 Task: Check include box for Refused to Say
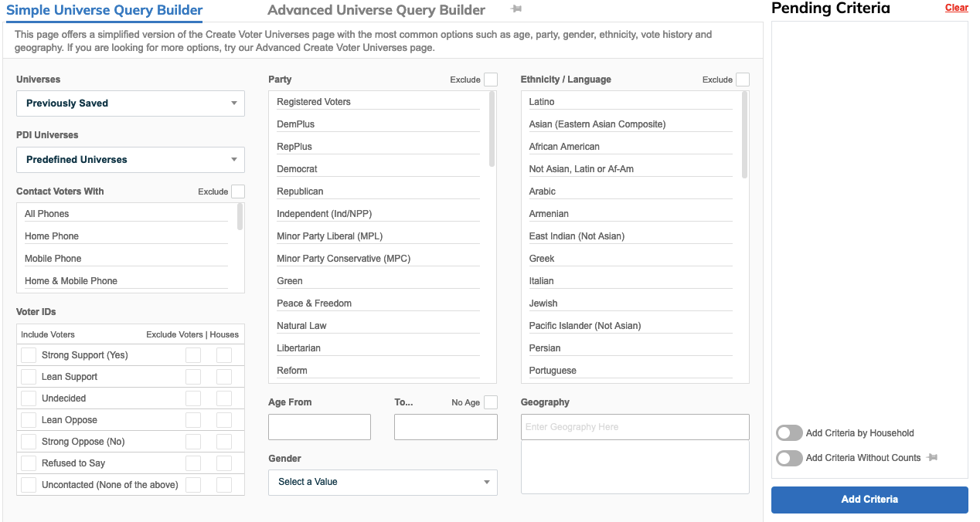(x=29, y=463)
